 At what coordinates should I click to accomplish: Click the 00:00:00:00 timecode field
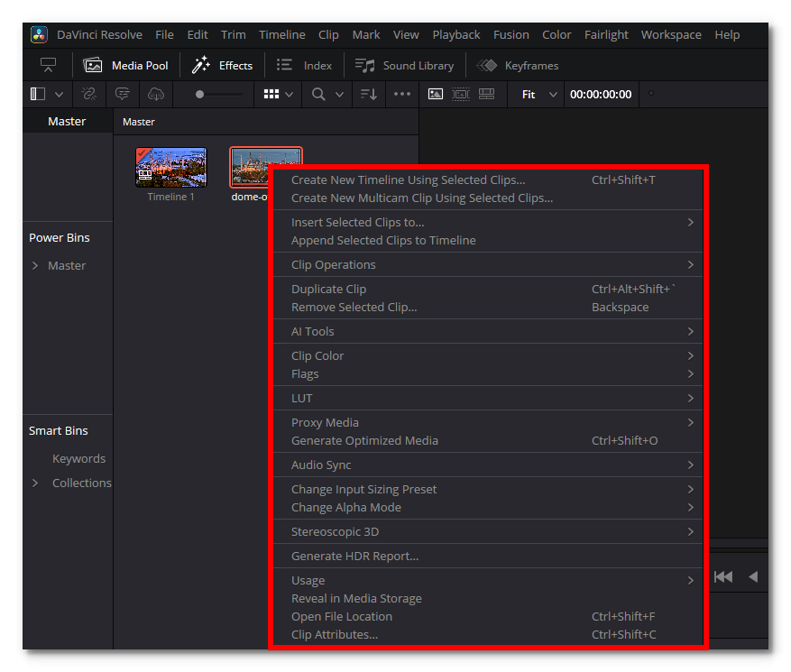[x=601, y=95]
